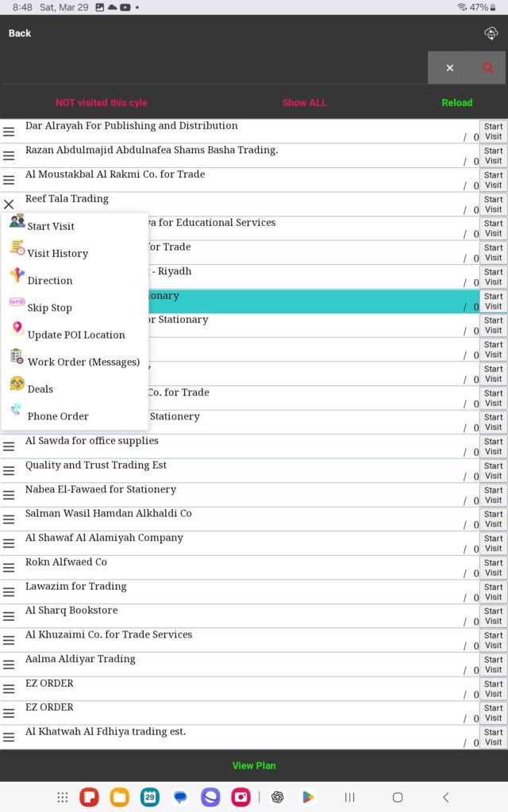Switch to Show ALL filter
Image resolution: width=508 pixels, height=812 pixels.
click(304, 102)
